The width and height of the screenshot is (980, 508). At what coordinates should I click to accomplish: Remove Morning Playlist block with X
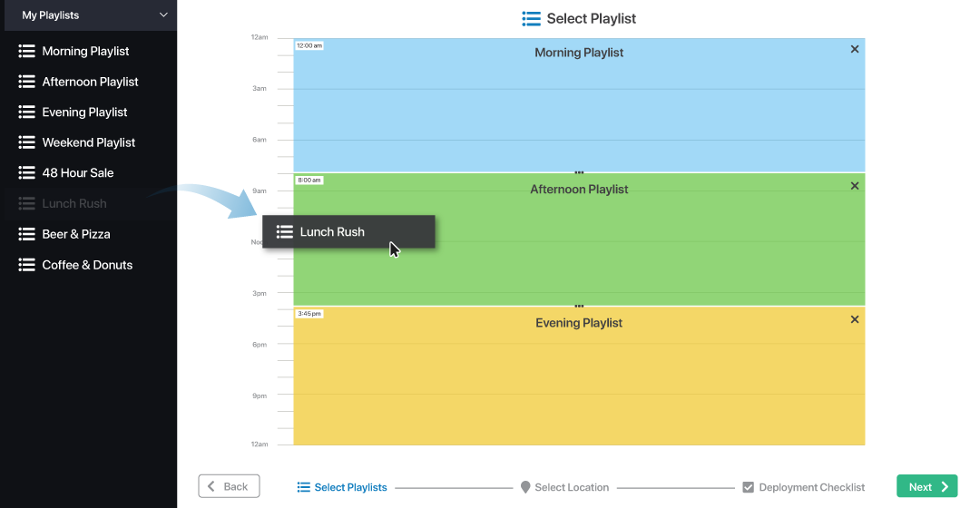point(854,49)
